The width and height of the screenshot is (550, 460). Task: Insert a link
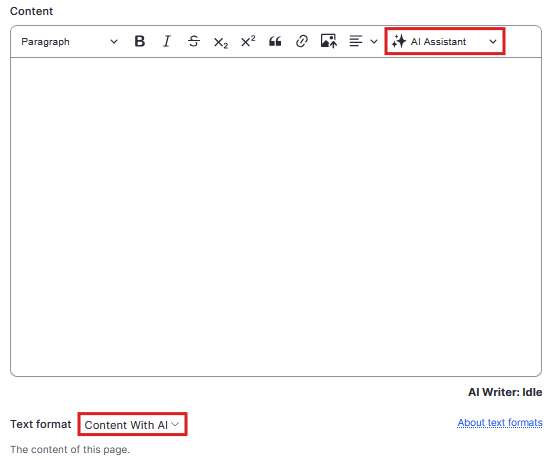[x=302, y=41]
